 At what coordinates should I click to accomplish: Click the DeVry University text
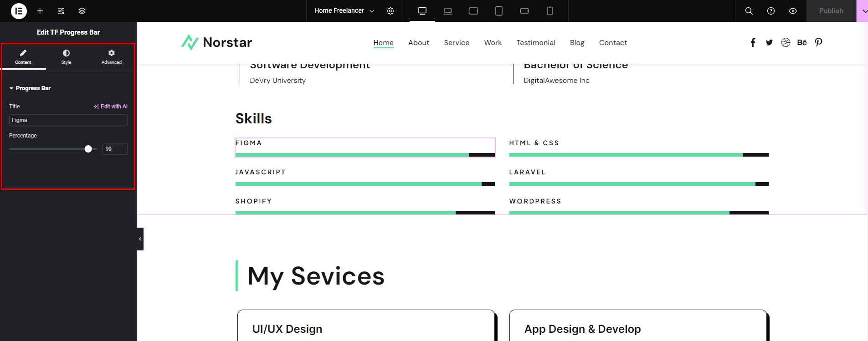277,81
